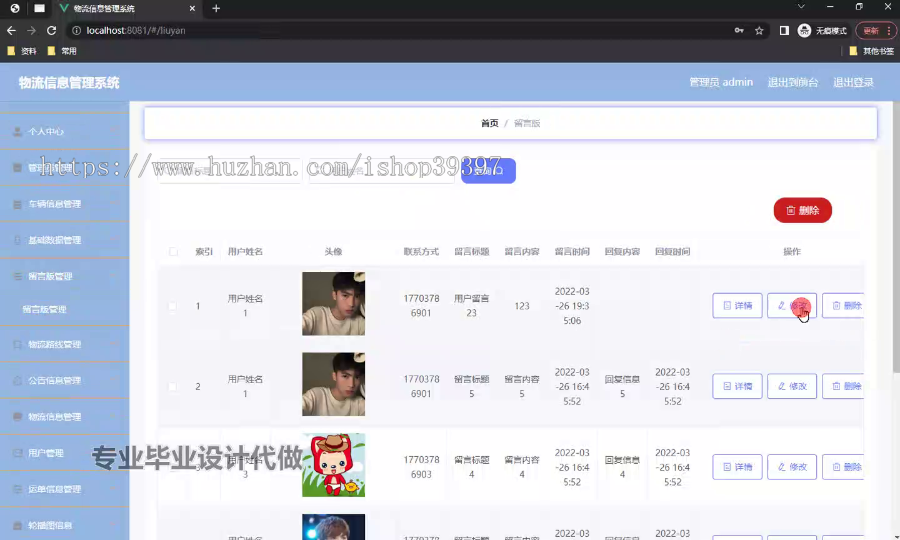Click the avatar photo in index 1 row
Viewport: 900px width, 540px height.
pos(333,304)
